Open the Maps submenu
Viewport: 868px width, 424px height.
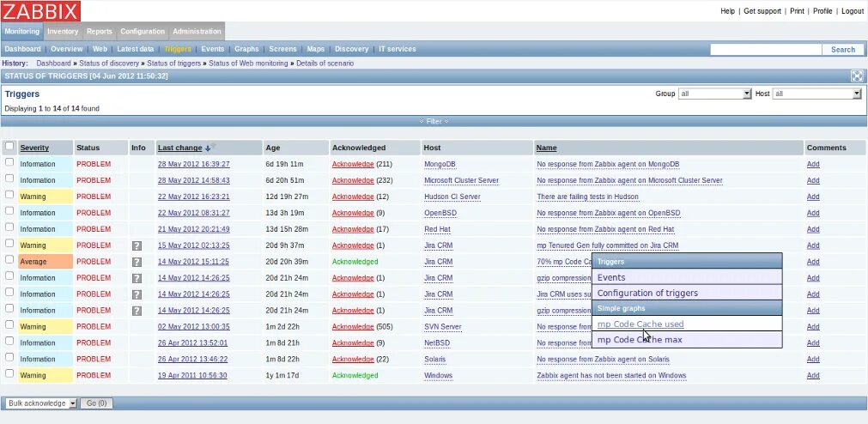tap(316, 49)
